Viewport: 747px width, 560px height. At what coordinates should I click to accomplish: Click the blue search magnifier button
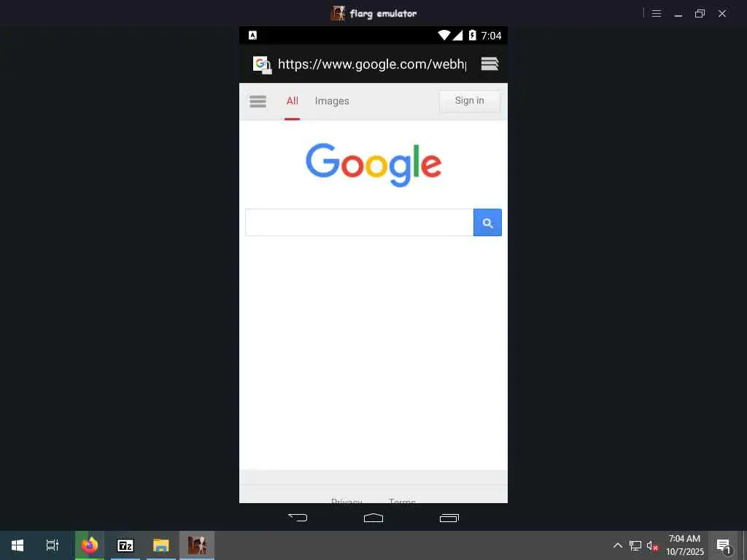tap(487, 222)
